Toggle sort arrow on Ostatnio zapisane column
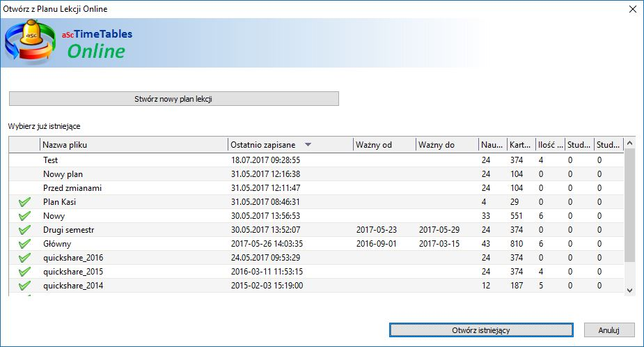This screenshot has width=644, height=347. (308, 145)
